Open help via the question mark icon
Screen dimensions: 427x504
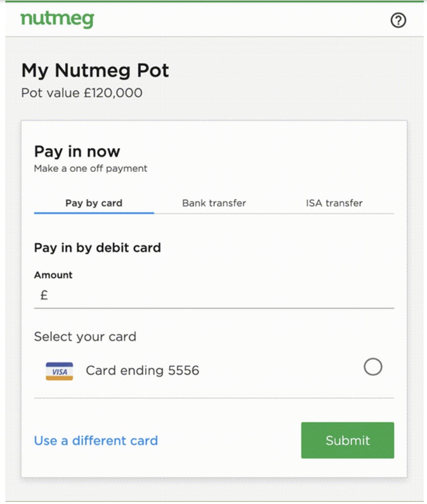tap(398, 20)
